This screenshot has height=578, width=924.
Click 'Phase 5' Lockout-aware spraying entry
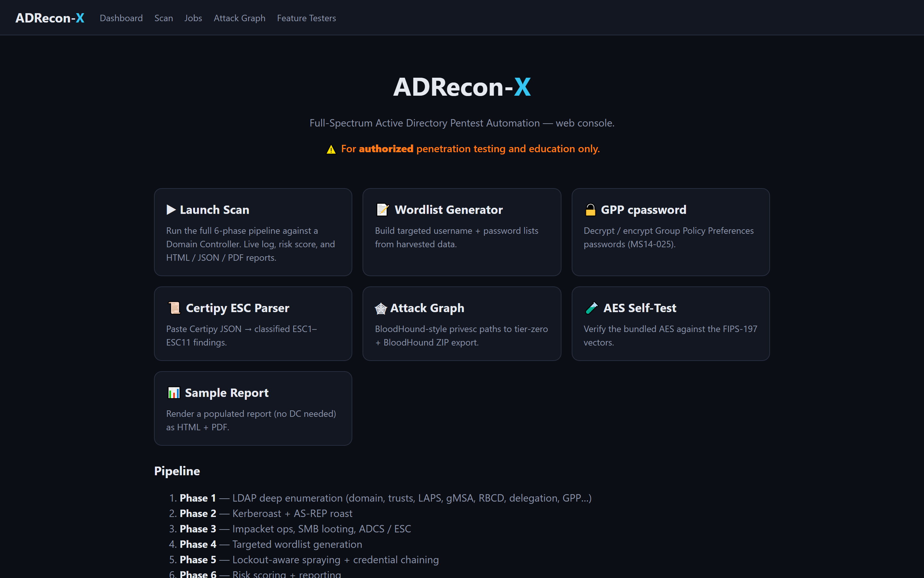309,560
